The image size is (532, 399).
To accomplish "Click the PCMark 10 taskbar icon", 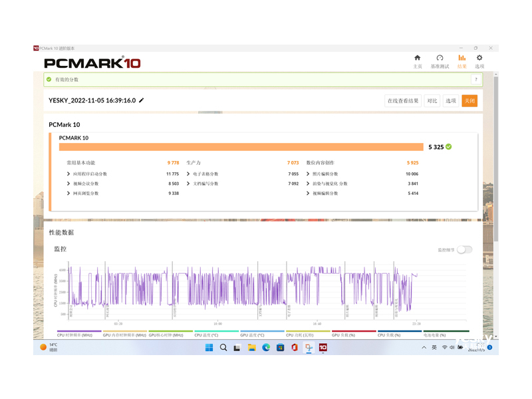I will (323, 347).
